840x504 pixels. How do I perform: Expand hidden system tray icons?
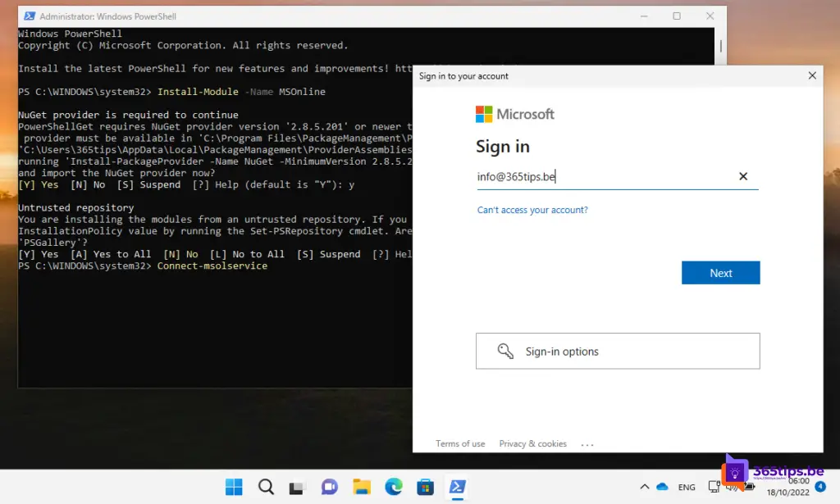[x=642, y=487]
